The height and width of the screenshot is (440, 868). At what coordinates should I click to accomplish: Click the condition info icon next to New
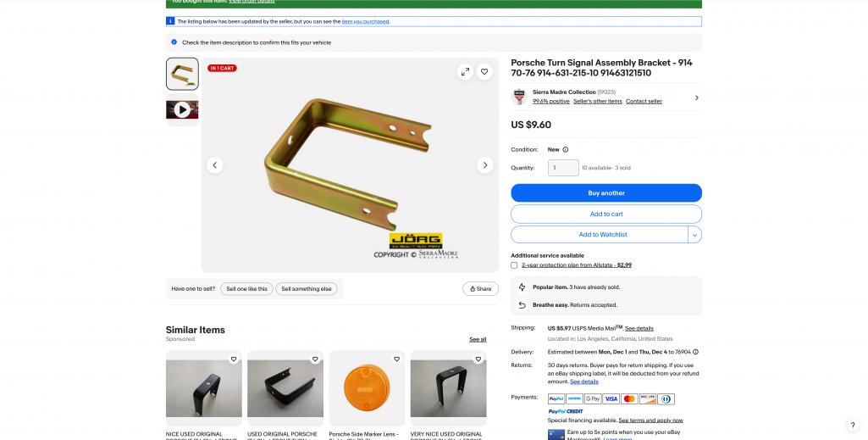pos(565,149)
